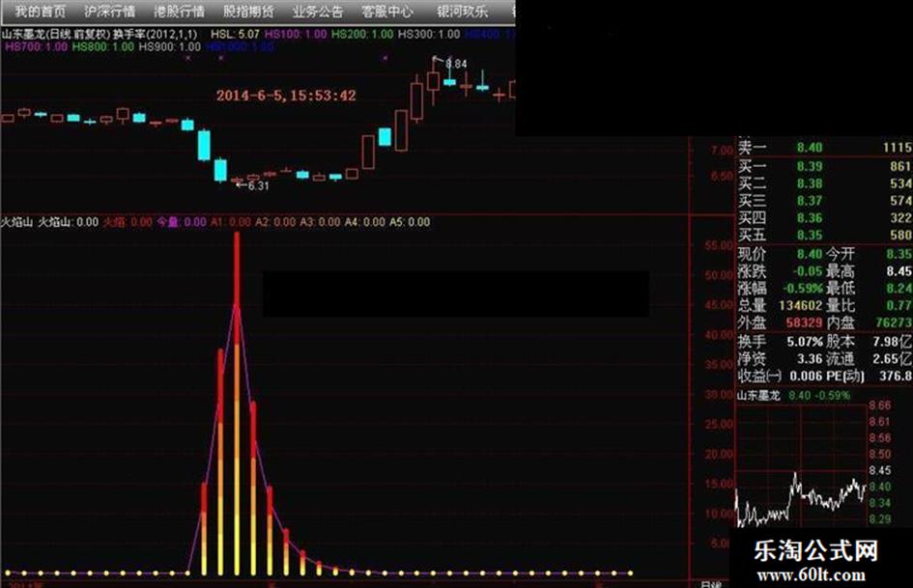Screen dimensions: 913x588
Task: Click the 涨跌 value -0.05
Action: pos(808,271)
